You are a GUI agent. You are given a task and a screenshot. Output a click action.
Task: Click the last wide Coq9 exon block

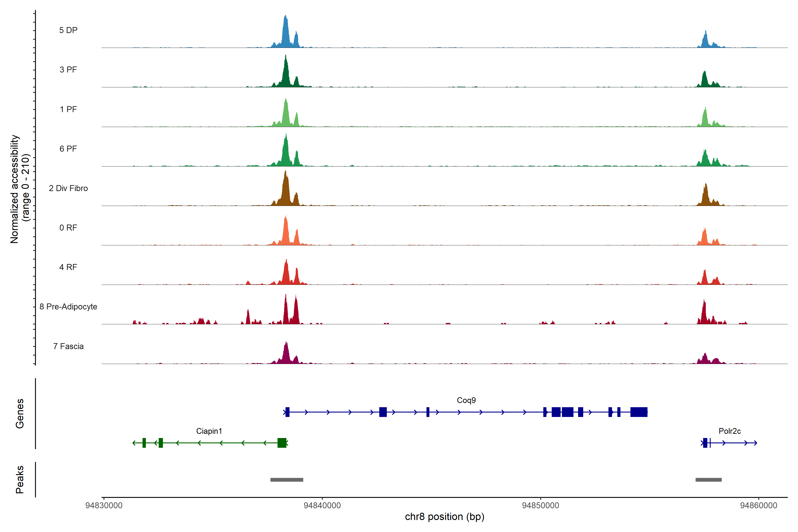639,412
